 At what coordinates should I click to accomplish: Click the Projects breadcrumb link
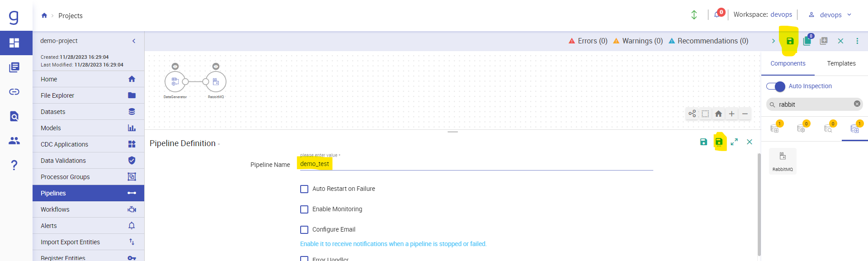(x=71, y=16)
